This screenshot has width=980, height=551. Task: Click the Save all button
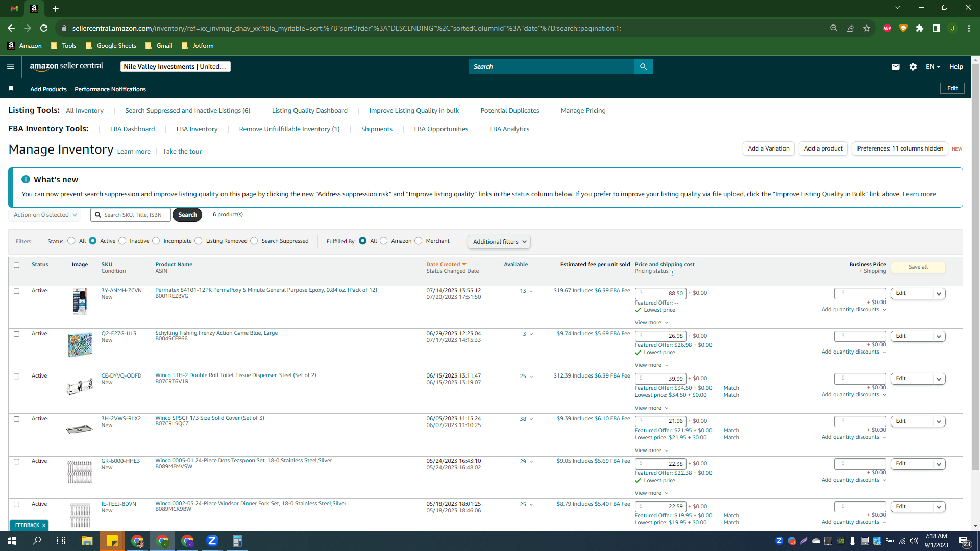918,267
